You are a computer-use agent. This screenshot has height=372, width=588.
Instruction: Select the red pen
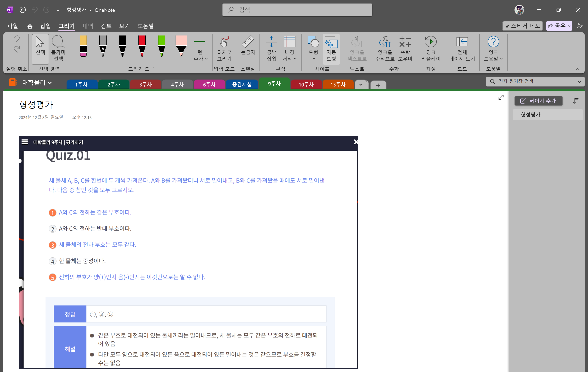142,46
